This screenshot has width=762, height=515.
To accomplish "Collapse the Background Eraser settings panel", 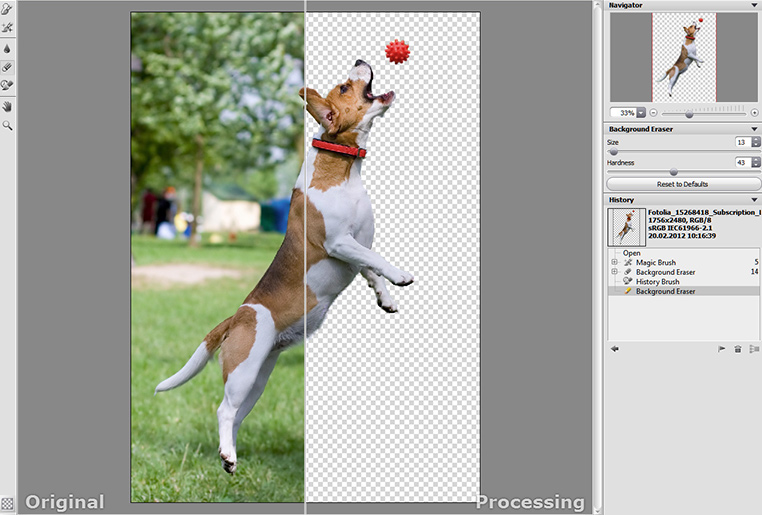I will click(x=755, y=129).
